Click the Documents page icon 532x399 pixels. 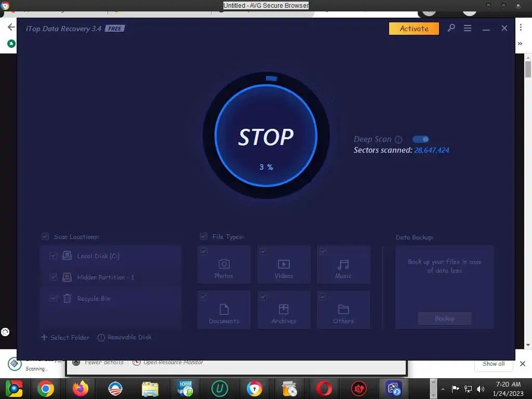(x=224, y=309)
